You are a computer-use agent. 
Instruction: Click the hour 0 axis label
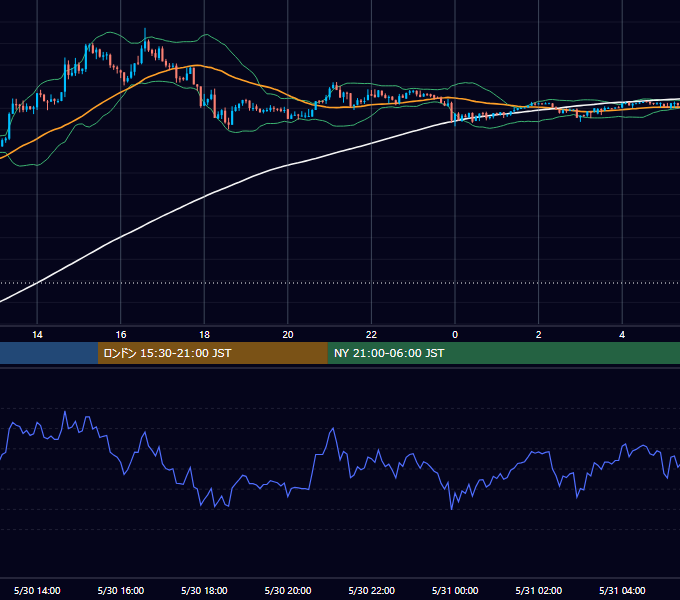(x=455, y=335)
